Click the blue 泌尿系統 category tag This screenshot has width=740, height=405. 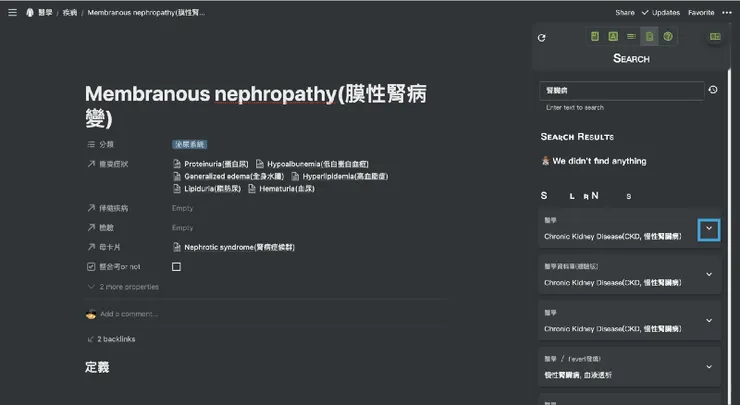pyautogui.click(x=189, y=144)
